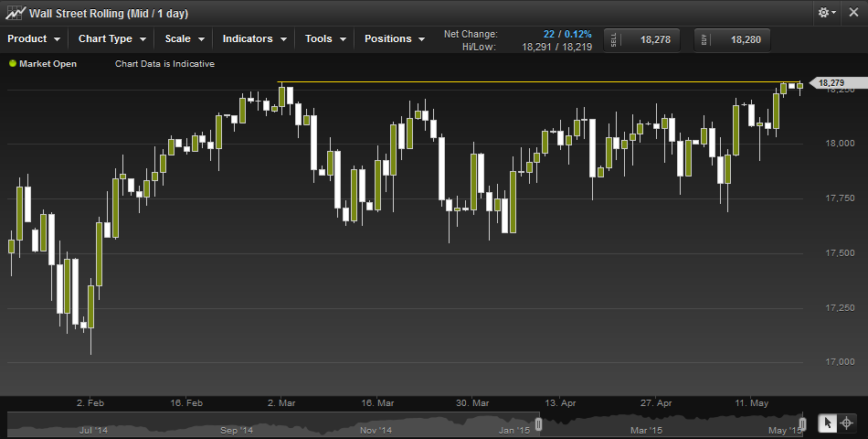Click the green Market Open indicator
868x439 pixels.
point(13,64)
